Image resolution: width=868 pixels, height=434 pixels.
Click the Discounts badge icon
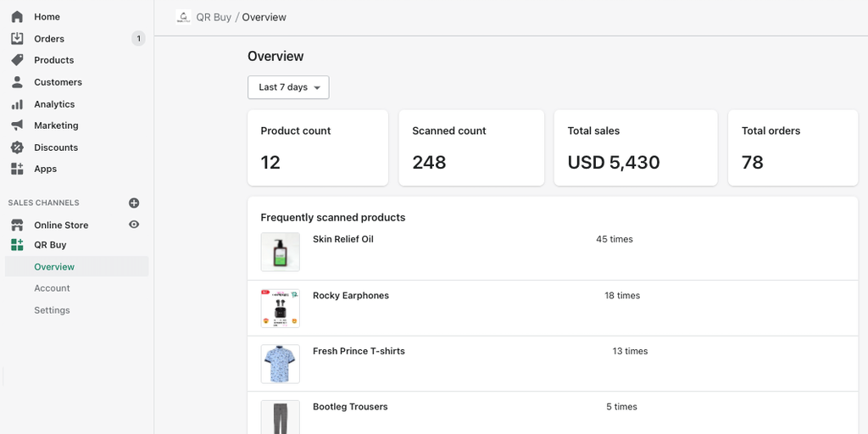click(17, 147)
